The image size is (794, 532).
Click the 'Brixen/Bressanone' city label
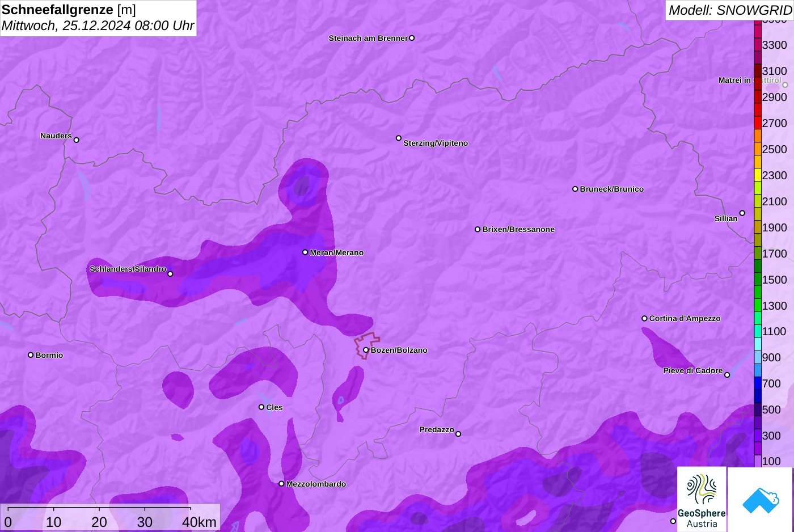(518, 229)
